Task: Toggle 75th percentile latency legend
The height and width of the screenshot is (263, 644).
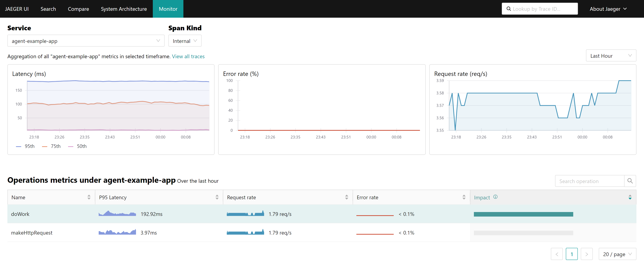Action: point(51,146)
